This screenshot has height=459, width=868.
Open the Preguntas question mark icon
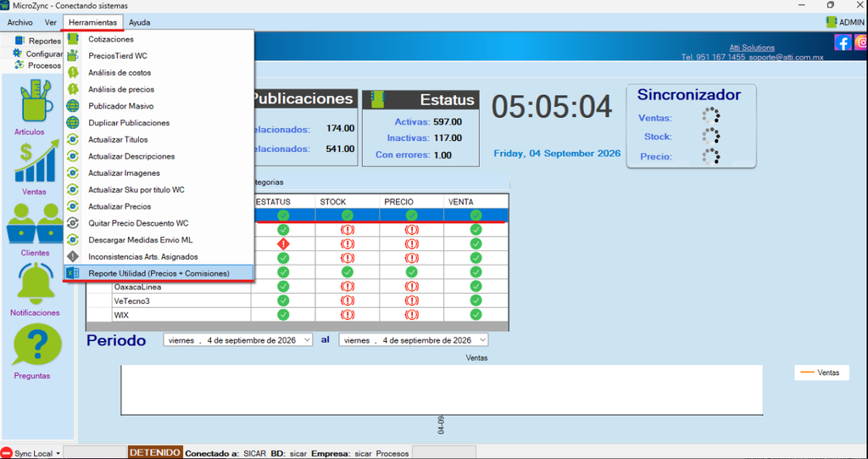[36, 345]
